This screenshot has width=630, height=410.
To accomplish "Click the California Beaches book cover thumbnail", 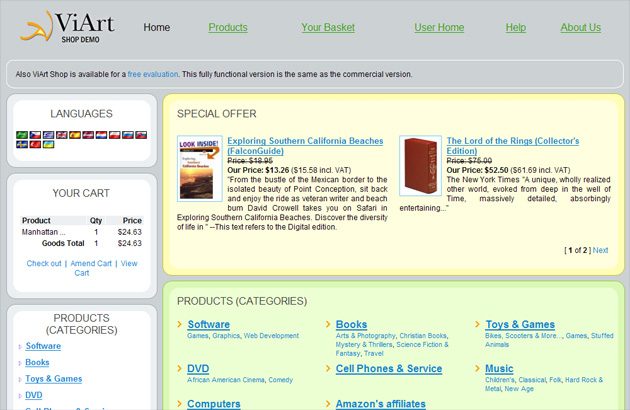I will 200,168.
